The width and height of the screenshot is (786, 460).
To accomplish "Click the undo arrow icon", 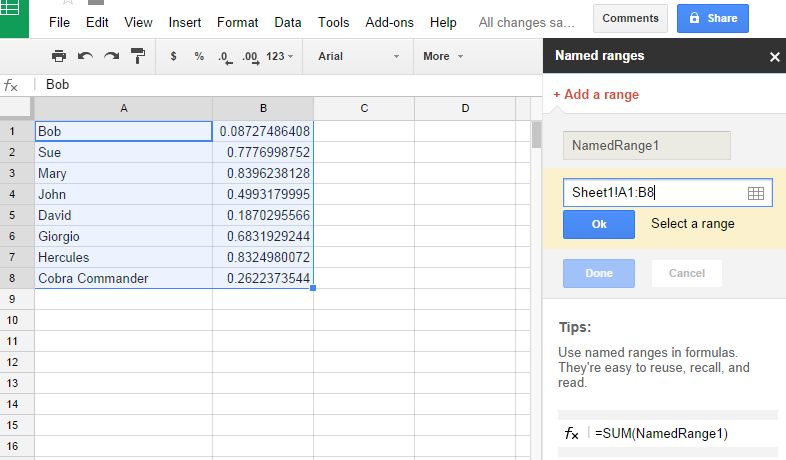I will 85,56.
